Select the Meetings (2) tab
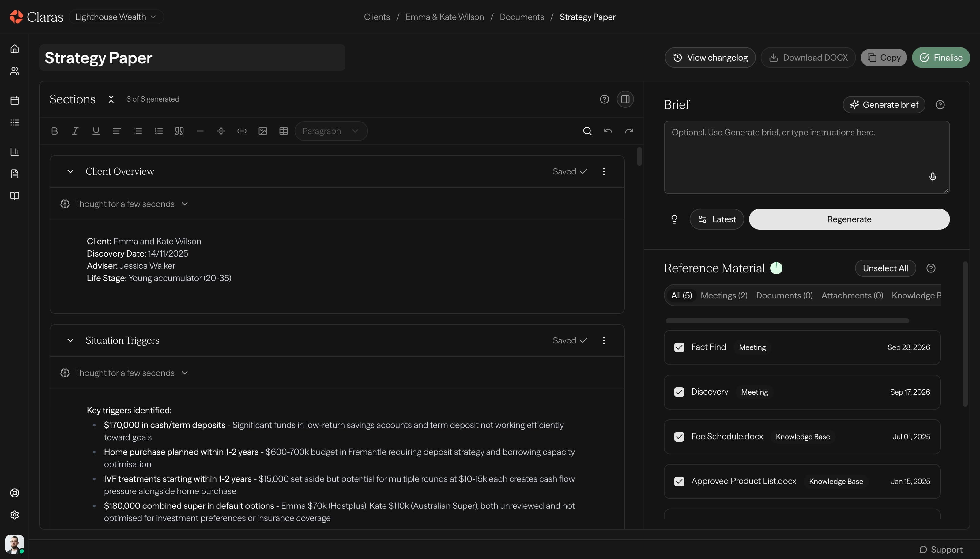 tap(724, 296)
